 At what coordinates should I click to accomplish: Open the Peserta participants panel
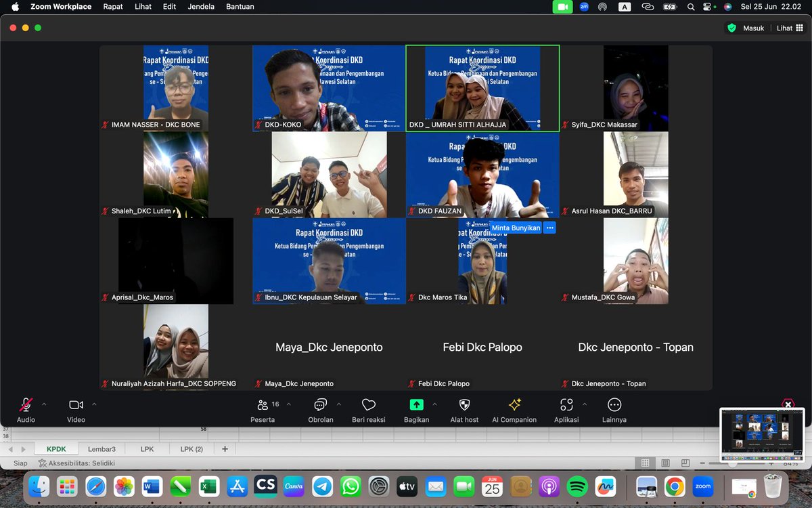263,406
